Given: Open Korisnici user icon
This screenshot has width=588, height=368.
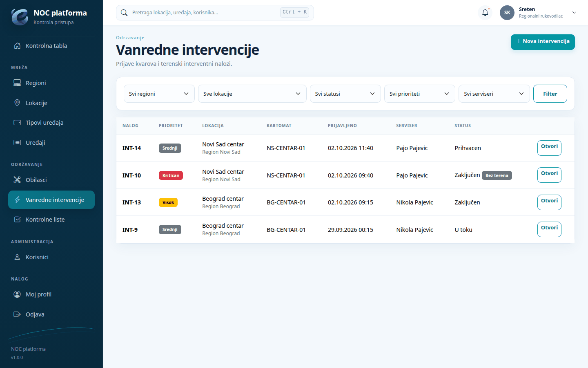Looking at the screenshot, I should (x=17, y=257).
